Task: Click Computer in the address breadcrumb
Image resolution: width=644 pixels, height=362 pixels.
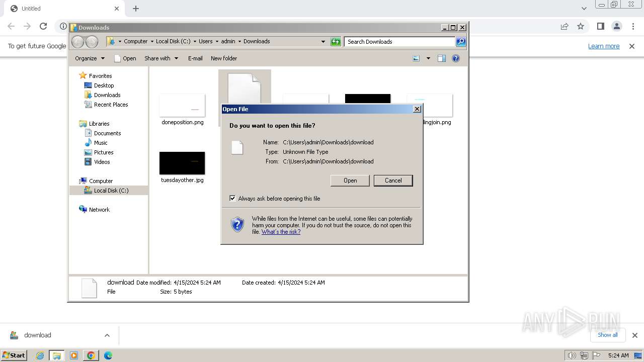Action: pyautogui.click(x=135, y=42)
